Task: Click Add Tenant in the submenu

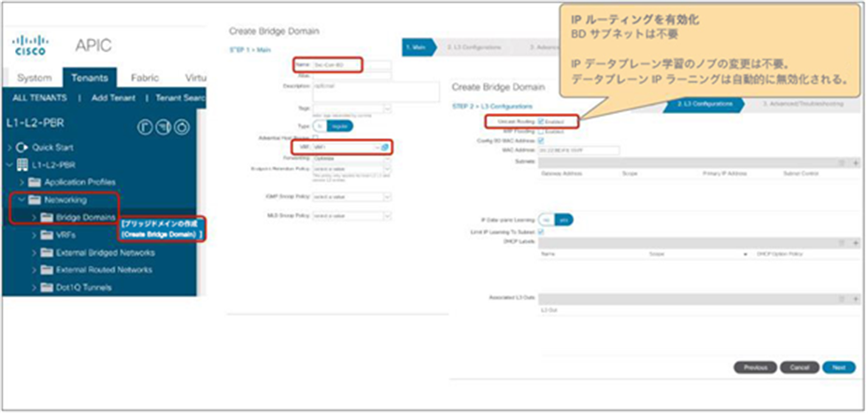Action: coord(113,98)
